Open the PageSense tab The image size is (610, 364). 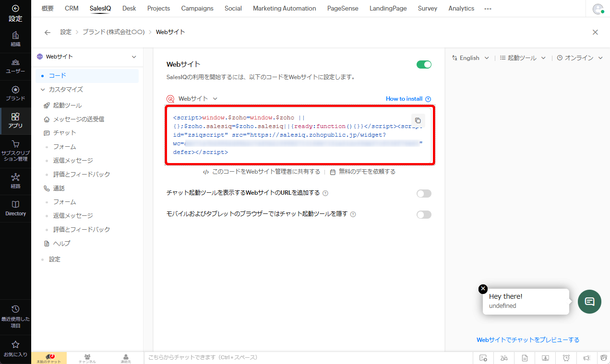coord(343,8)
